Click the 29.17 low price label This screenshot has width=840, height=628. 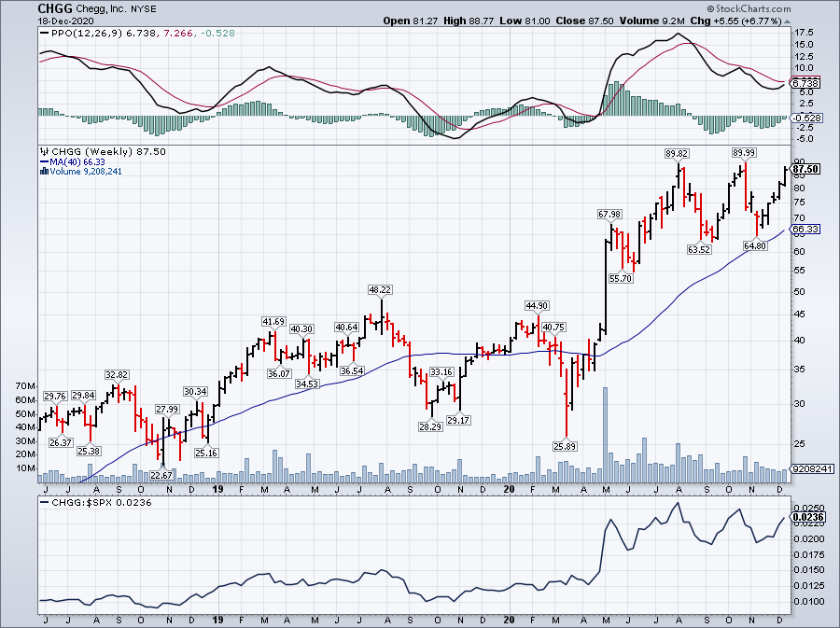458,420
